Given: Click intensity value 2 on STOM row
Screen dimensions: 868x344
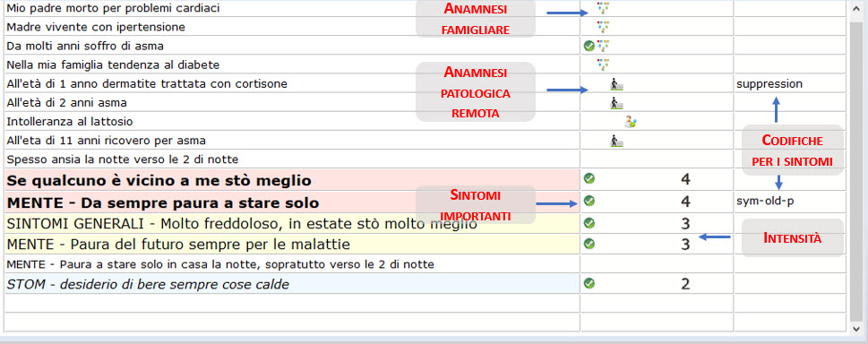Looking at the screenshot, I should coord(685,284).
